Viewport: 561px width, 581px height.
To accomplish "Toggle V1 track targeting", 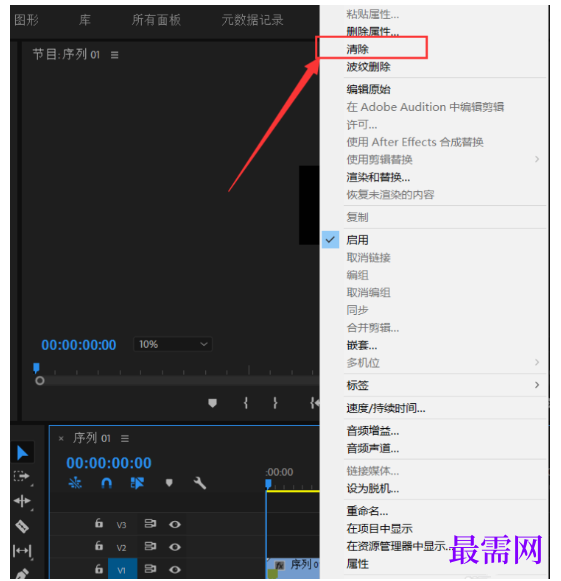I will (122, 569).
